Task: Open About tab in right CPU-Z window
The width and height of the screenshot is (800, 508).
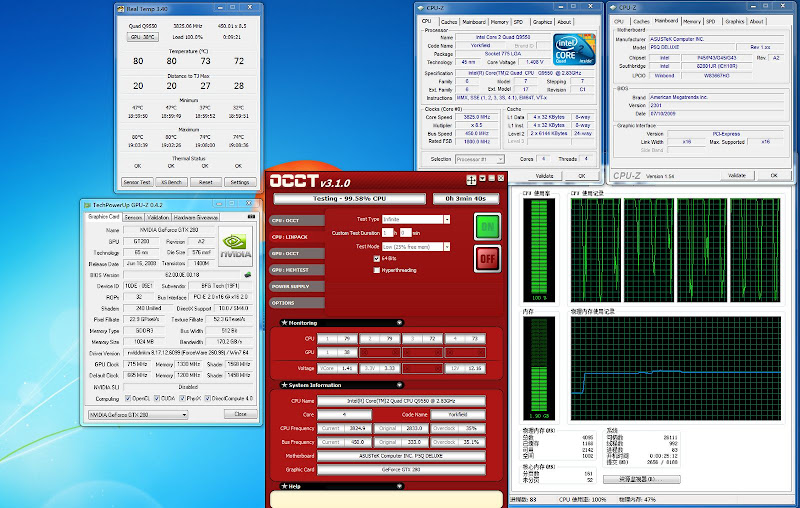Action: (x=757, y=21)
